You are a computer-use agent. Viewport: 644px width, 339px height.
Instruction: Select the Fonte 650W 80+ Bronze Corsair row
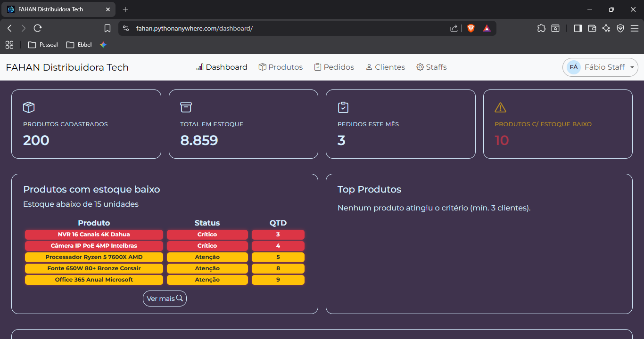tap(165, 268)
